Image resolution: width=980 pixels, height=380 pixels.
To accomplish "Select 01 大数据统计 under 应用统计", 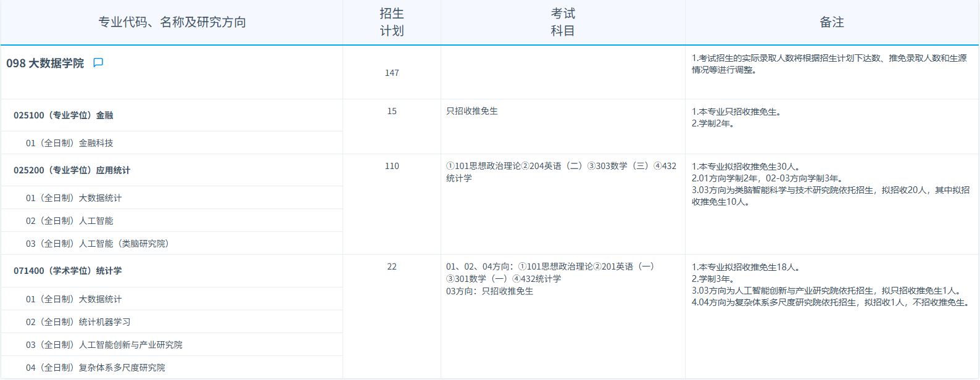I will (73, 198).
